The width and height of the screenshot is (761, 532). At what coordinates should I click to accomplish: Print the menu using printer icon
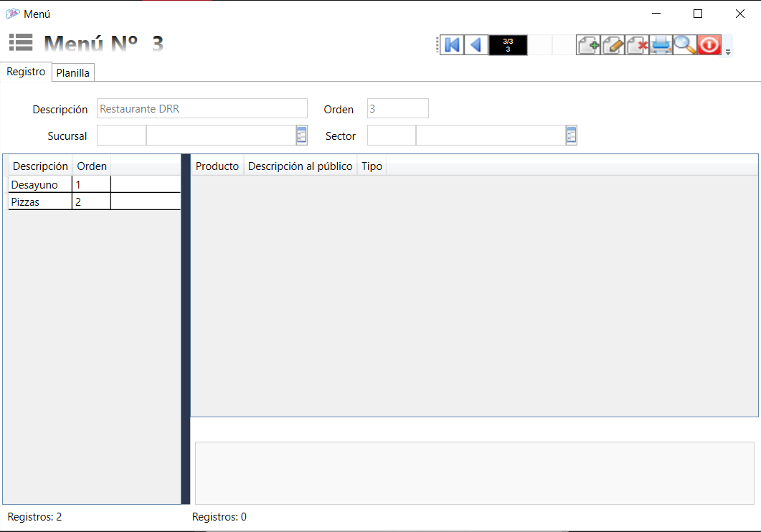click(x=661, y=45)
